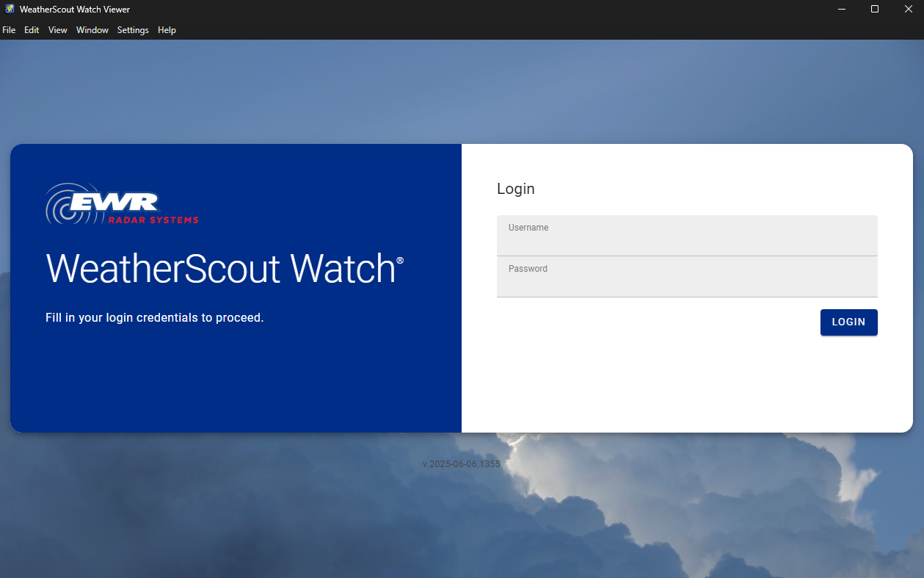Open the View menu
Viewport: 924px width, 578px height.
tap(57, 30)
